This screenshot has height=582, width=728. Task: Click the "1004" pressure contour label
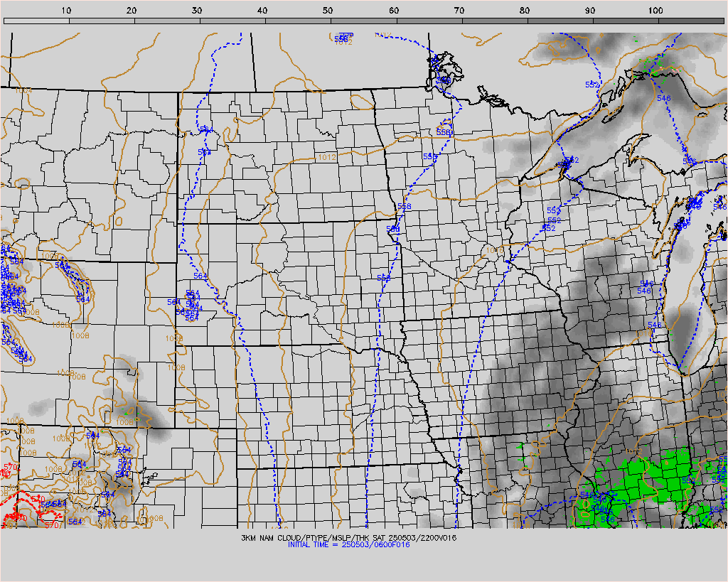click(x=23, y=90)
